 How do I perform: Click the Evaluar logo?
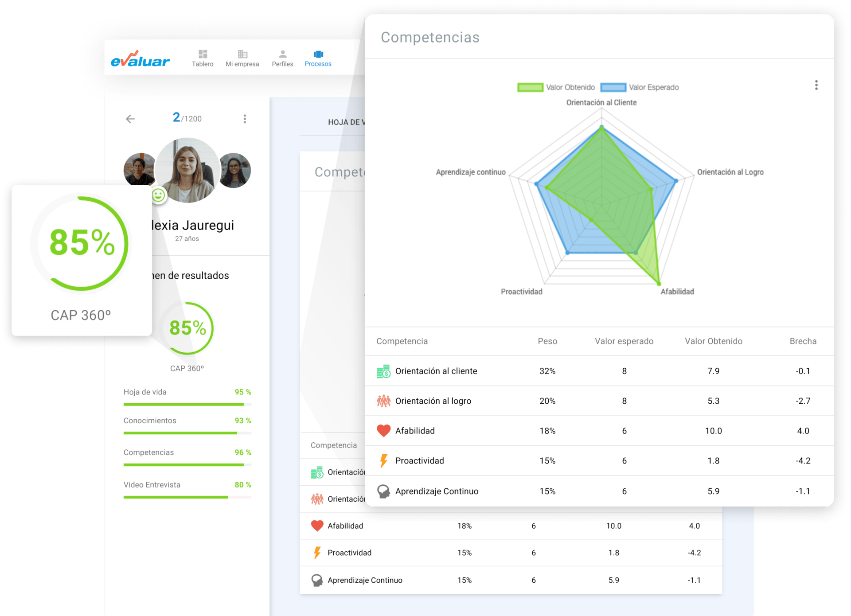pyautogui.click(x=140, y=59)
